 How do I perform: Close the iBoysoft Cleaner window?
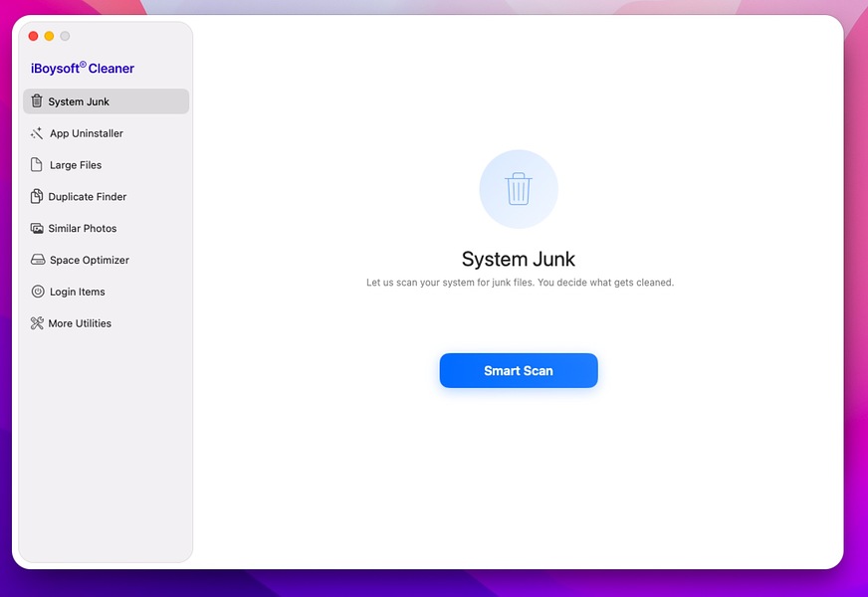[x=33, y=36]
